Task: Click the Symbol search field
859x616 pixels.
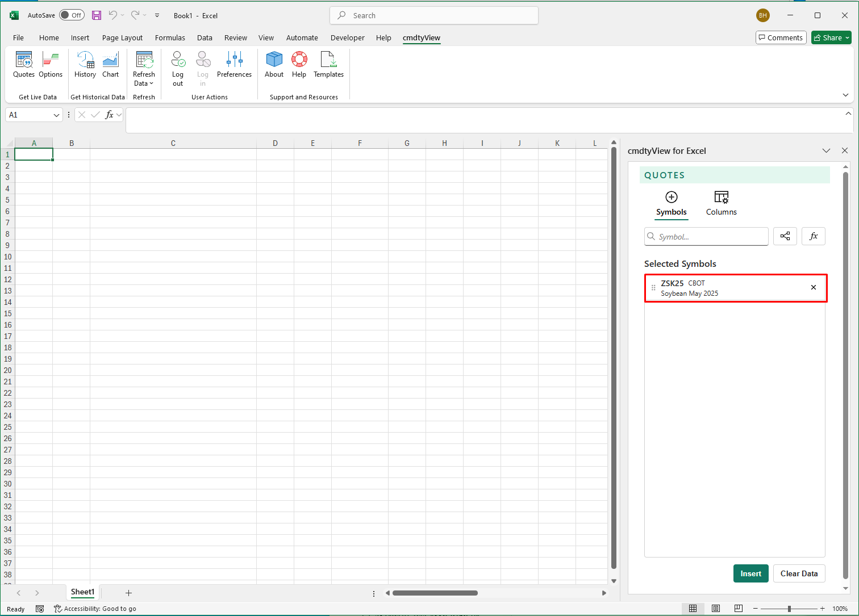Action: [x=706, y=236]
